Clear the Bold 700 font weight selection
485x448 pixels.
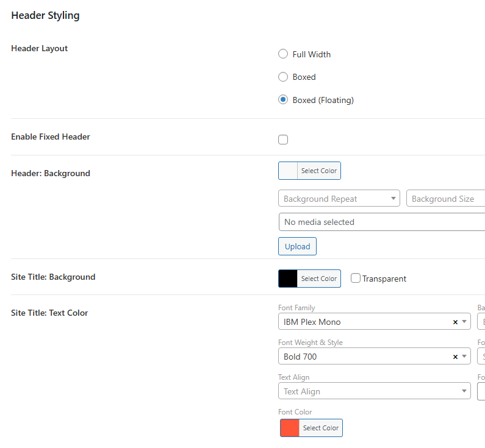tap(455, 357)
